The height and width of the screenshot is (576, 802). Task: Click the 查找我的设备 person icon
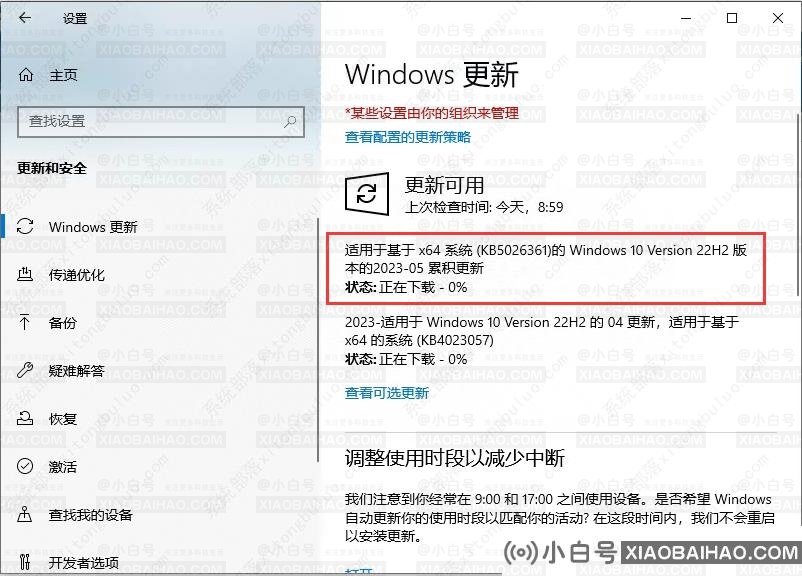click(x=25, y=514)
